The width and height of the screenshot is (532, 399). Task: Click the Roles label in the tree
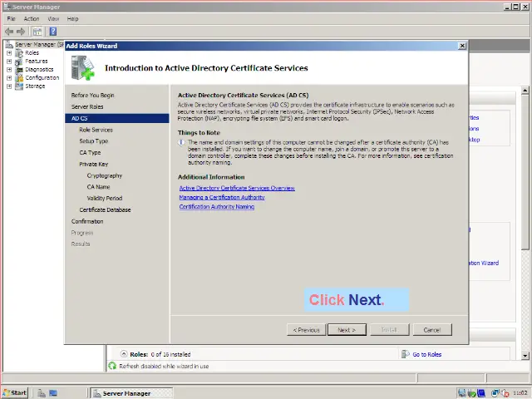[x=32, y=53]
